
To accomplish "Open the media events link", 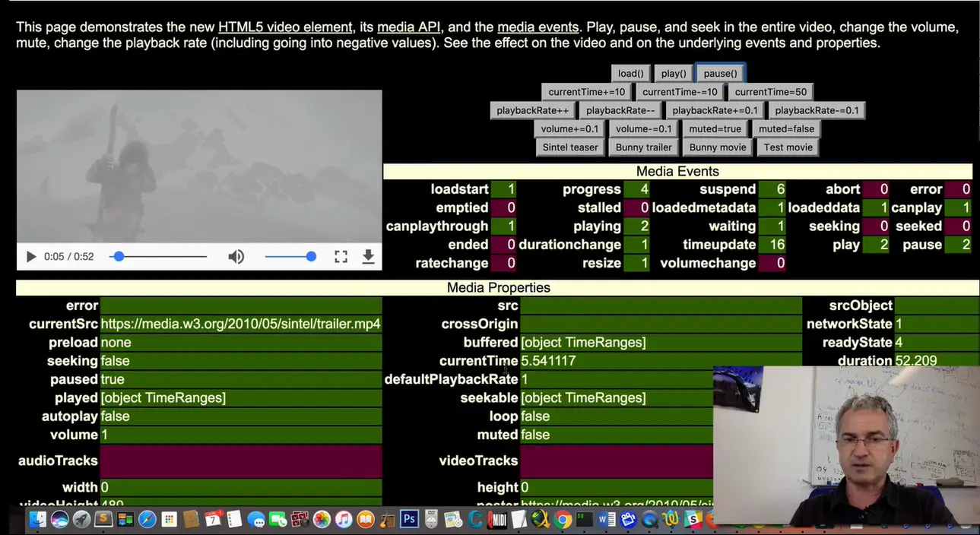I will pyautogui.click(x=538, y=27).
